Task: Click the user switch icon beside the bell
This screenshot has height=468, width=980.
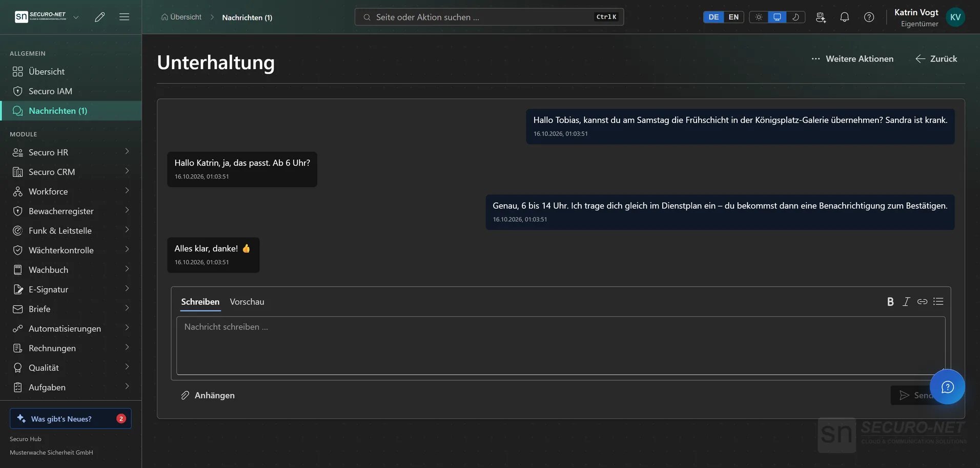Action: point(821,17)
